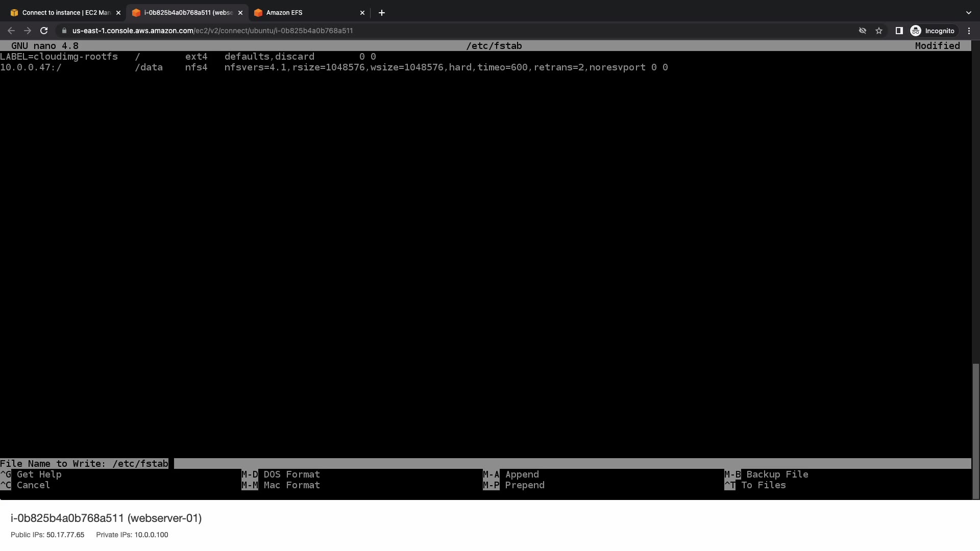980x551 pixels.
Task: Bookmark page with the star icon
Action: [x=879, y=31]
